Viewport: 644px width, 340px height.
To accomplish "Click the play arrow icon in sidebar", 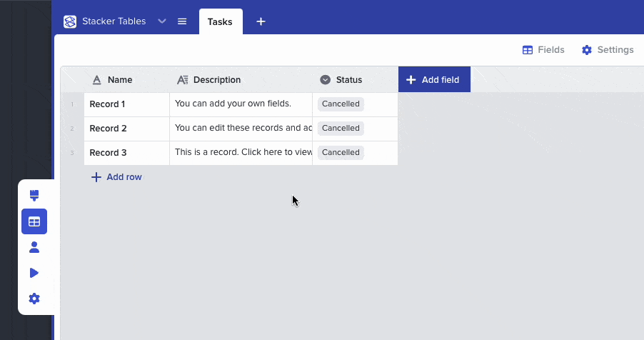I will (34, 273).
